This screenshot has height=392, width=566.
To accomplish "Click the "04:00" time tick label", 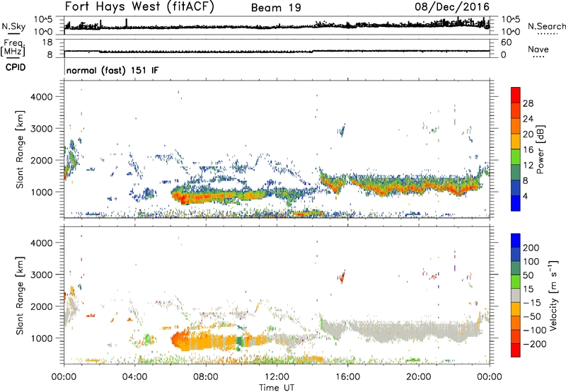I will coord(134,377).
